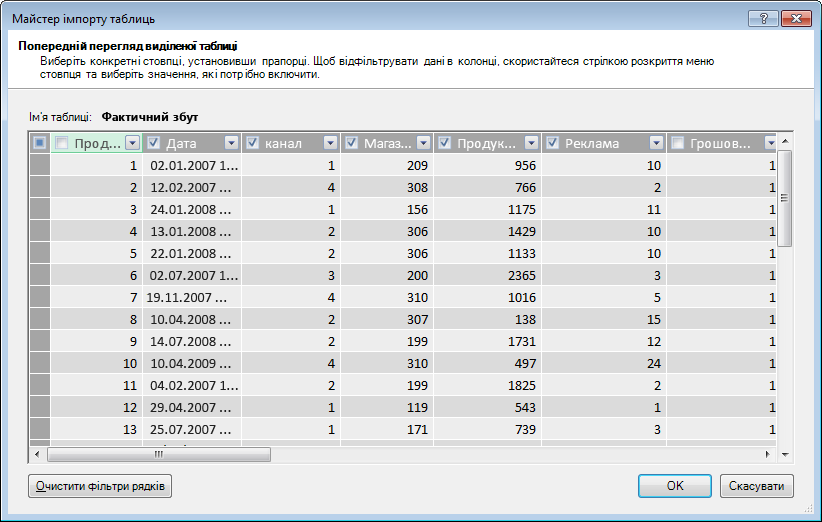Screen dimensions: 822x522
Task: Click date cell 02.01.2007 in row 1
Action: 192,165
